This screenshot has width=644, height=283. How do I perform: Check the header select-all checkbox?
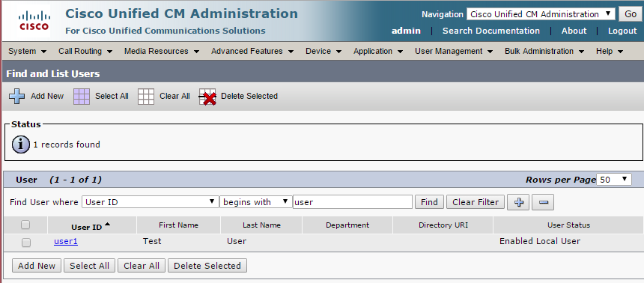tap(25, 225)
